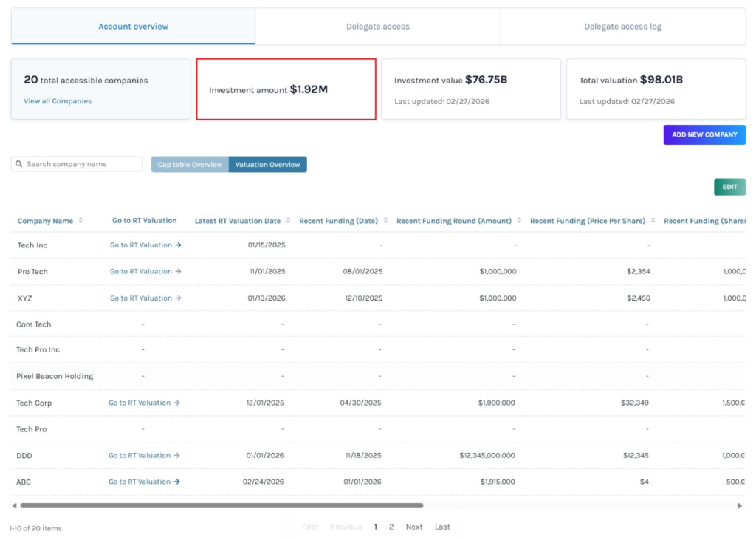The width and height of the screenshot is (756, 540).
Task: Click the search magnifier icon
Action: (20, 164)
